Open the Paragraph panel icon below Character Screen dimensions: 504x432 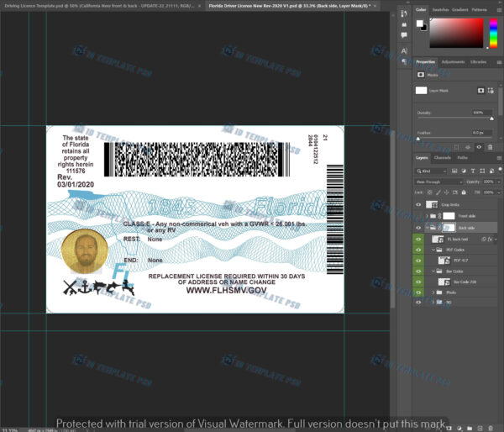click(404, 61)
